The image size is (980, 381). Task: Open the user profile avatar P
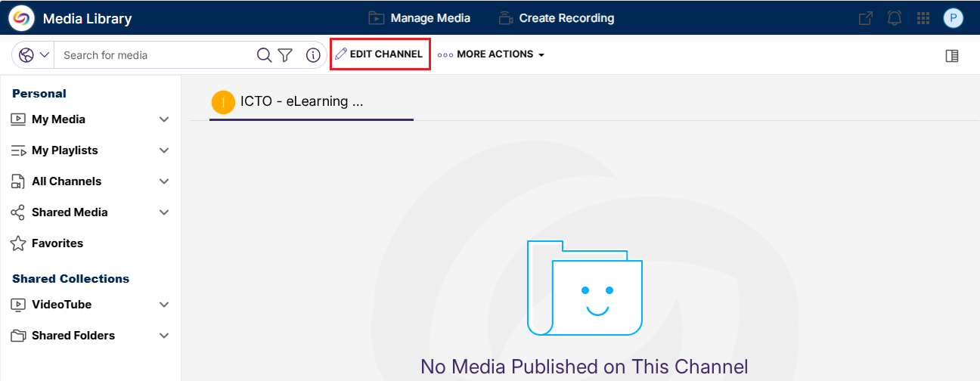954,18
